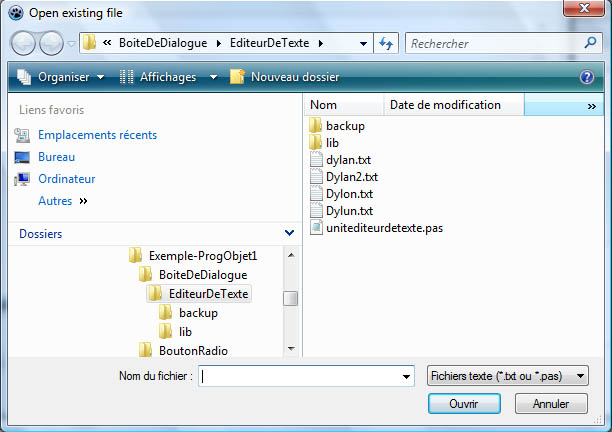Click the Bureau desktop icon
This screenshot has width=612, height=432.
pos(22,157)
